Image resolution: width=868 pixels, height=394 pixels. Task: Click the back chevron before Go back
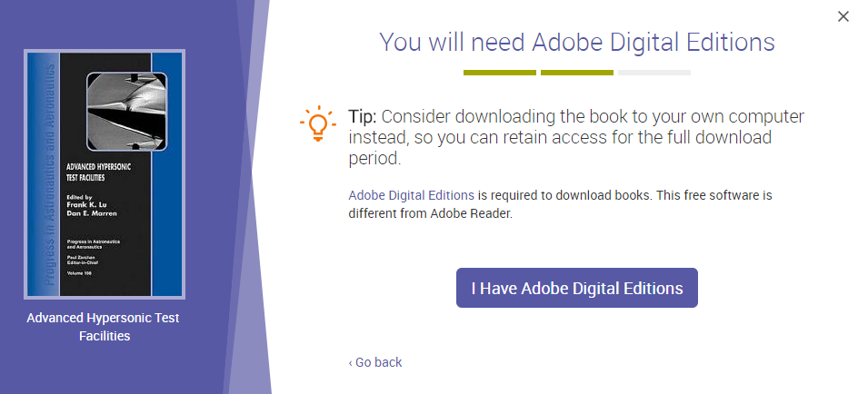(x=351, y=363)
